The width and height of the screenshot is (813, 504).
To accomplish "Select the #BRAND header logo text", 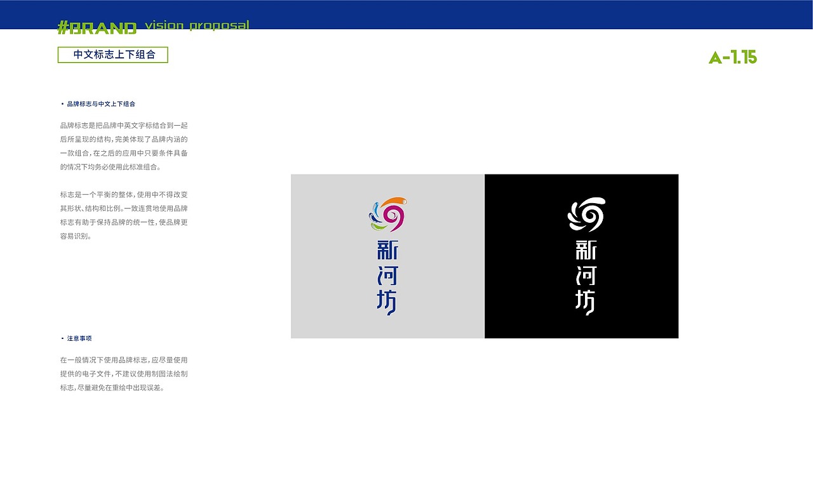I will point(97,25).
